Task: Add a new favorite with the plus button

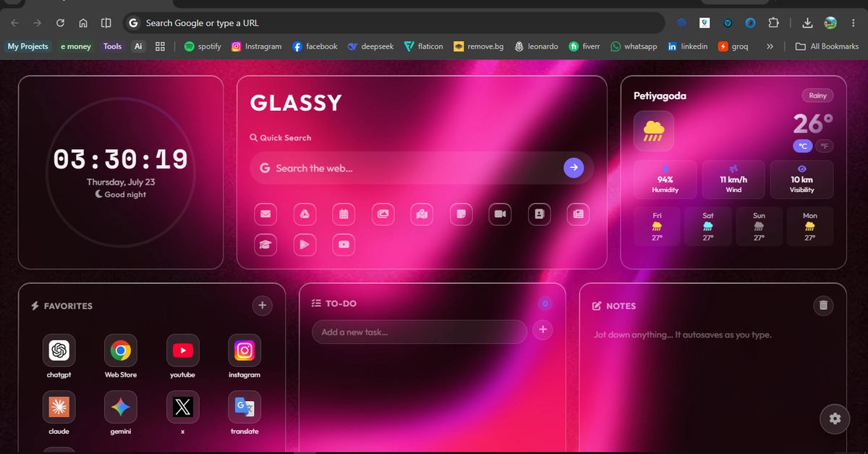Action: tap(263, 306)
